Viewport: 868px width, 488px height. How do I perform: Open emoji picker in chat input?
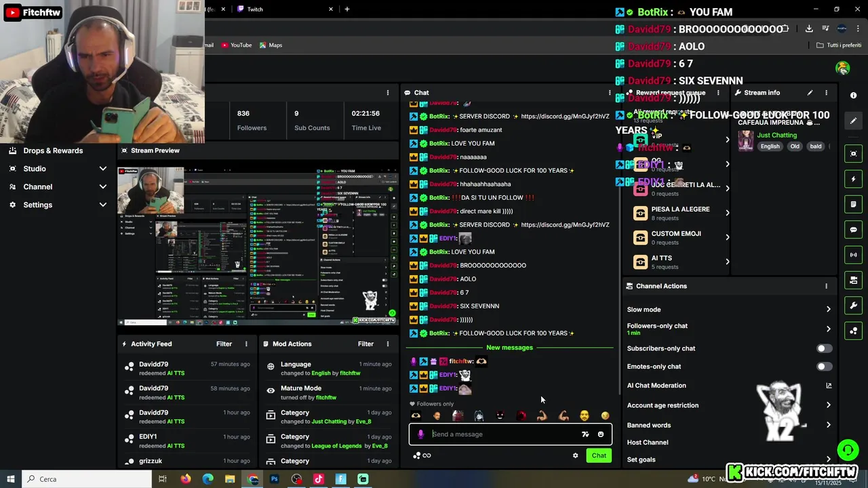[x=601, y=434]
